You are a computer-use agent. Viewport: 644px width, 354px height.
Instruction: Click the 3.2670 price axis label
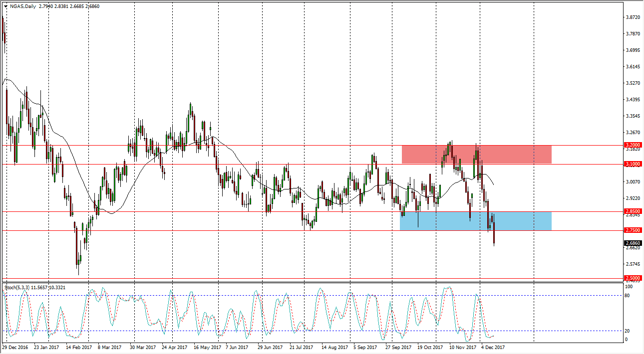click(x=633, y=133)
